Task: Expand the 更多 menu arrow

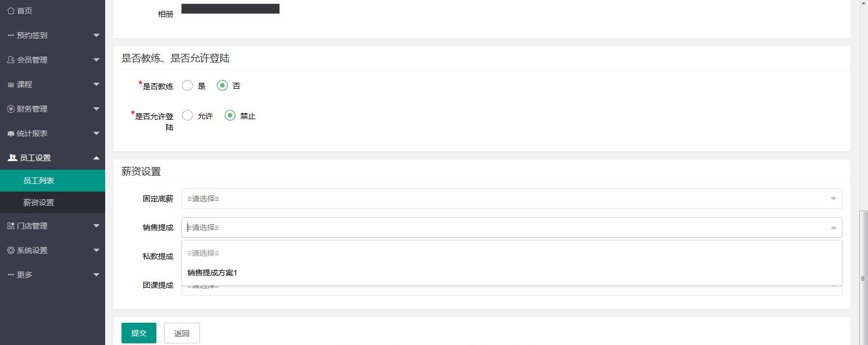Action: pyautogui.click(x=96, y=275)
